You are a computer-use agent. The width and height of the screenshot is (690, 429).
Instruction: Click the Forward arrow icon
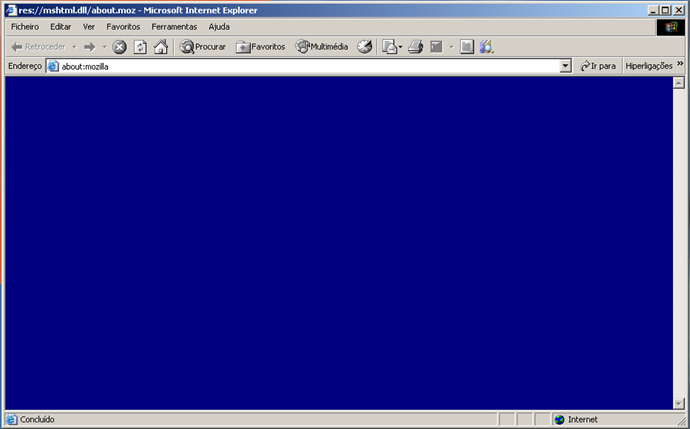[x=89, y=47]
